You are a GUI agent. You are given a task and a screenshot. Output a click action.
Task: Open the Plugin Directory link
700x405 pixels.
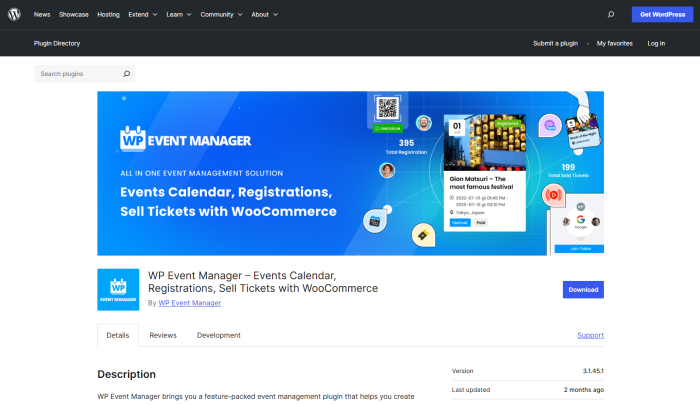(57, 43)
